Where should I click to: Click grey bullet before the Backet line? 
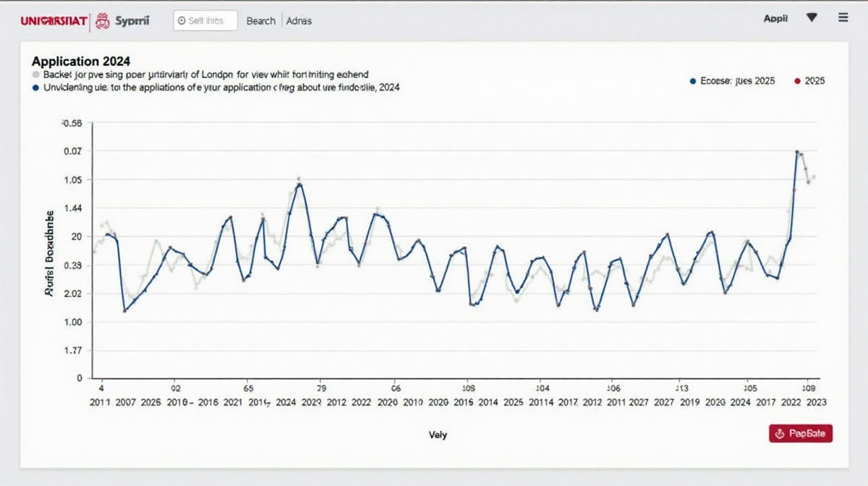pyautogui.click(x=35, y=74)
